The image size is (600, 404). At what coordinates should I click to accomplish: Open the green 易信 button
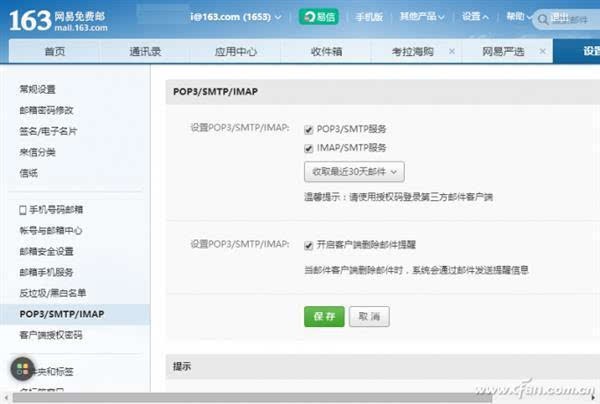[319, 17]
